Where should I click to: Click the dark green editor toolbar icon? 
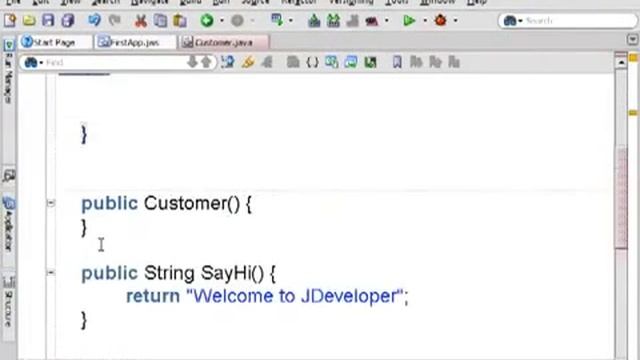tap(370, 62)
